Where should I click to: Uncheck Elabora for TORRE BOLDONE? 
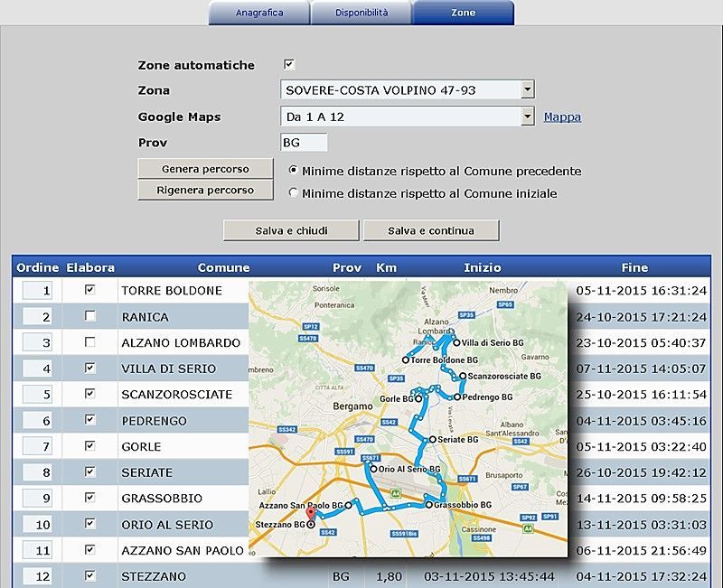pyautogui.click(x=89, y=289)
